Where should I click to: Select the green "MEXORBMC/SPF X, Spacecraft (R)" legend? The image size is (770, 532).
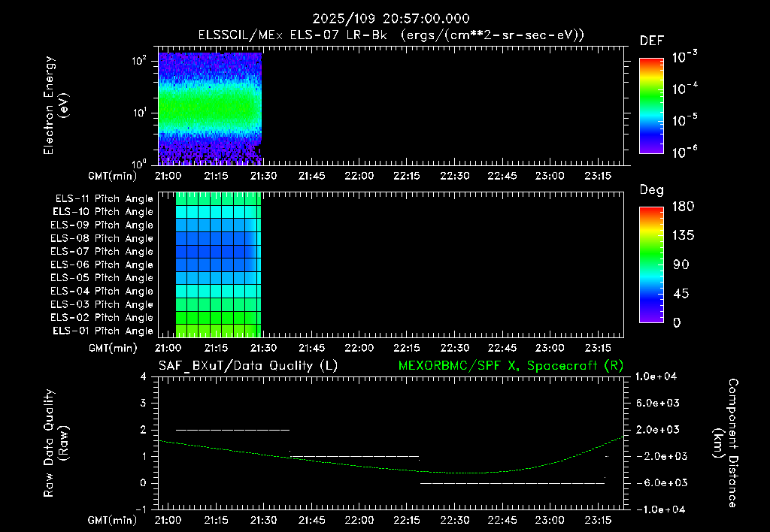click(x=511, y=366)
